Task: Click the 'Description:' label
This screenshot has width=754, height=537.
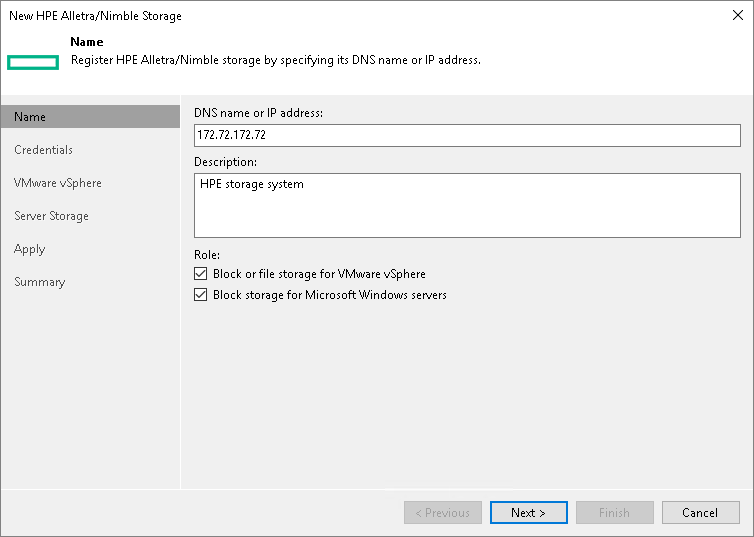Action: coord(225,162)
